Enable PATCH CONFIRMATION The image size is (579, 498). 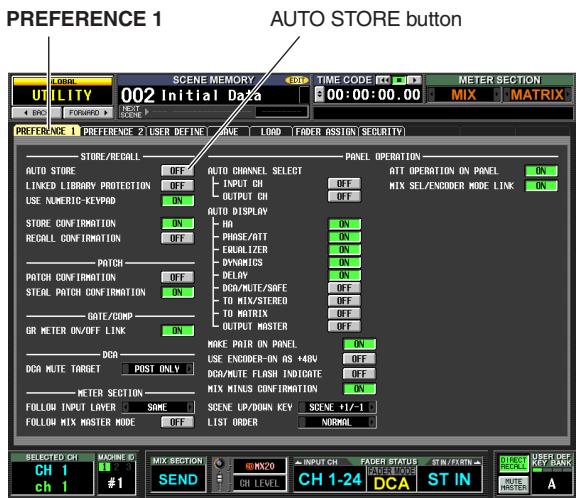click(x=177, y=277)
